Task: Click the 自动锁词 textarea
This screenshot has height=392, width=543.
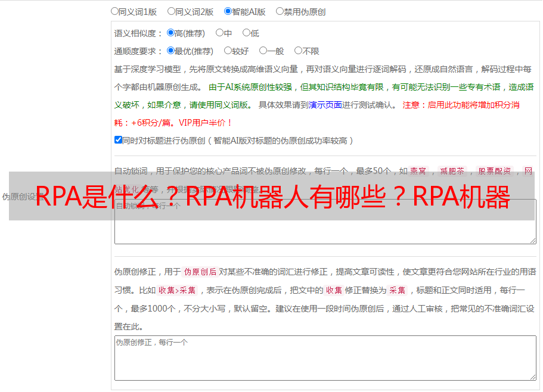Action: tap(325, 222)
